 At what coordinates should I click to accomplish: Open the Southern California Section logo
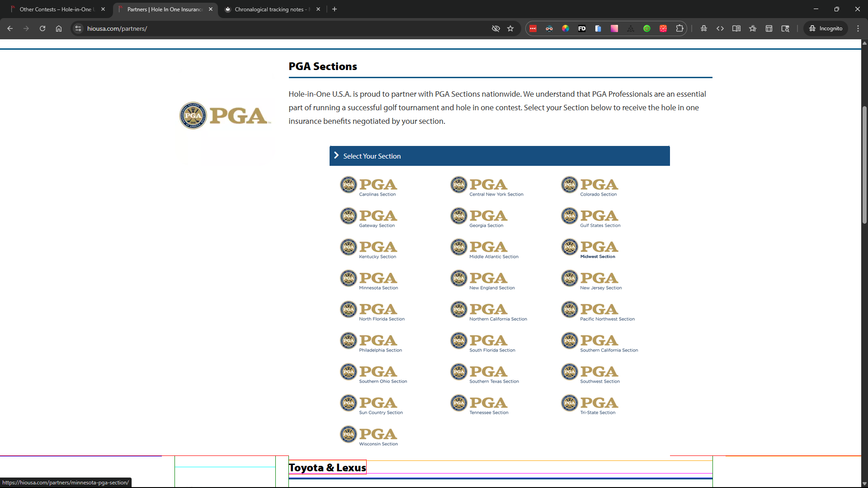tap(600, 342)
